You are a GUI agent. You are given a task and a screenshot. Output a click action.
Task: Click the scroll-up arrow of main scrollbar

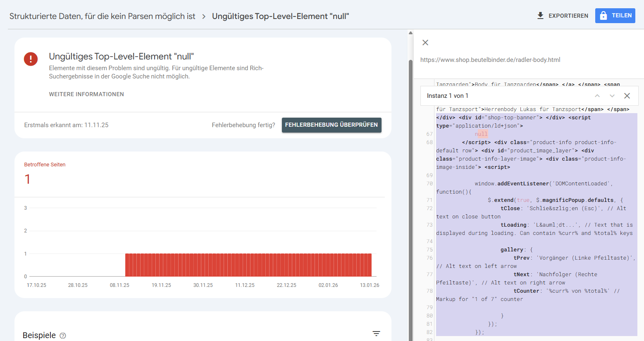410,33
